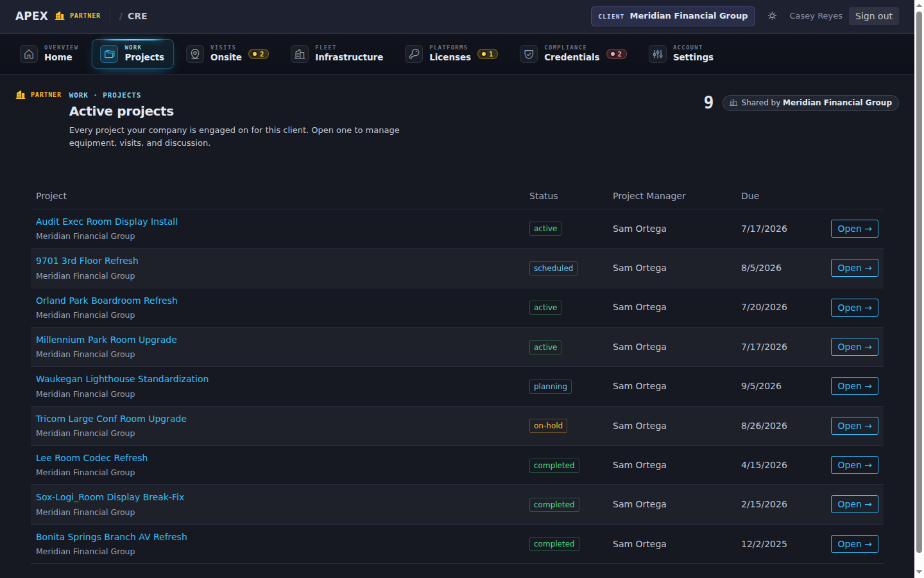Open Tricom Large Conf Room Upgrade link
The width and height of the screenshot is (924, 578).
111,419
